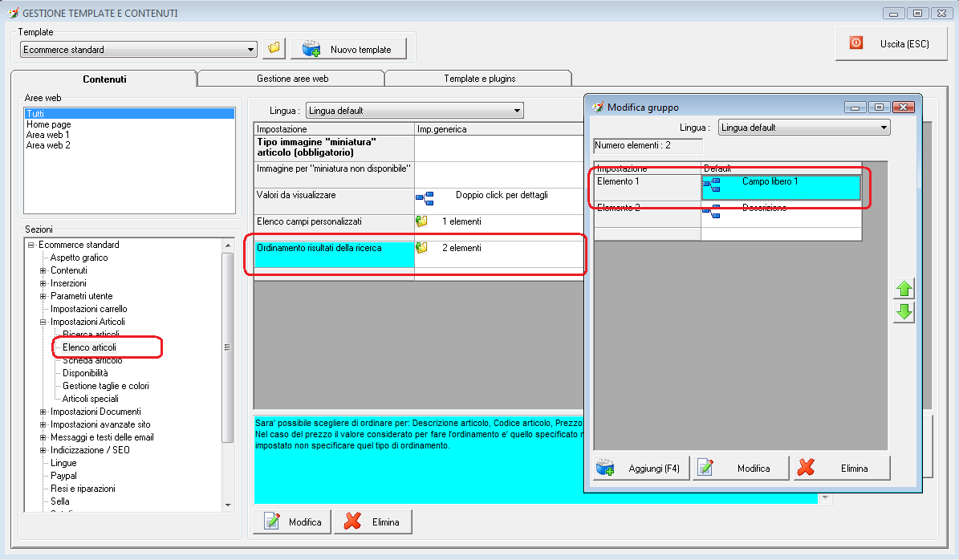This screenshot has width=959, height=560.
Task: Select Tutti in Aree web list
Action: 130,114
